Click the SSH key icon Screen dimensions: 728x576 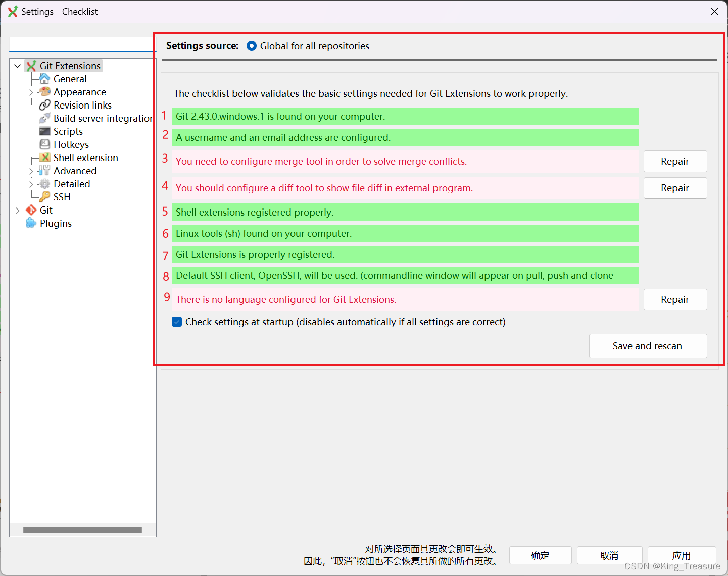tap(44, 197)
